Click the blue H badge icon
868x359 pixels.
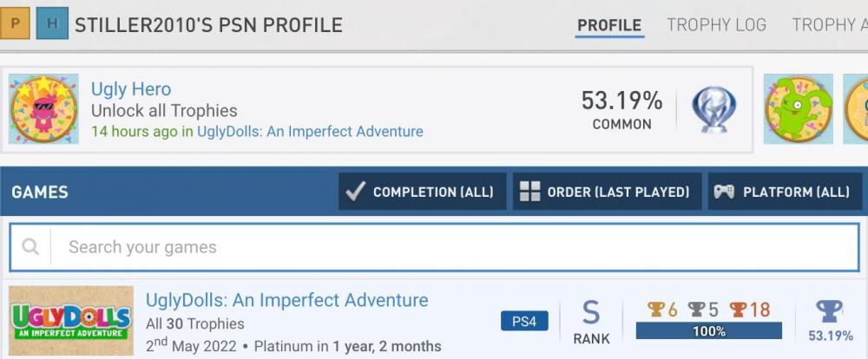coord(52,24)
